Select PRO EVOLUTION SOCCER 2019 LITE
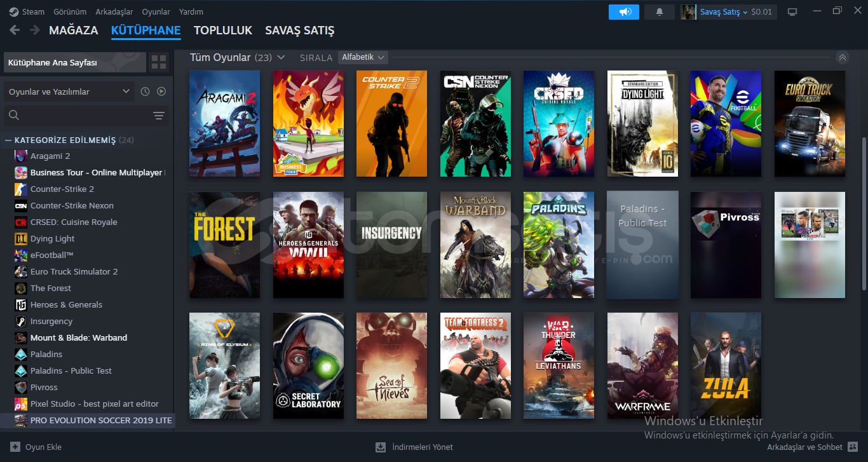 point(86,420)
